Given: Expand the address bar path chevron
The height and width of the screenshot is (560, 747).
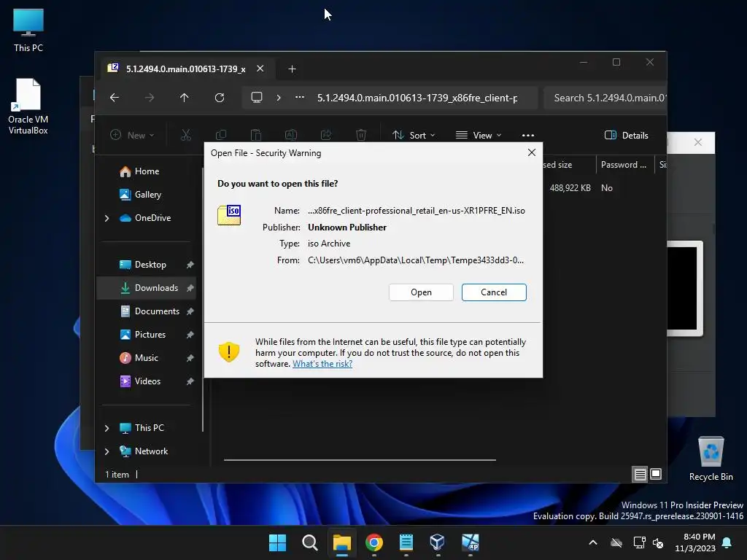Looking at the screenshot, I should pos(279,98).
